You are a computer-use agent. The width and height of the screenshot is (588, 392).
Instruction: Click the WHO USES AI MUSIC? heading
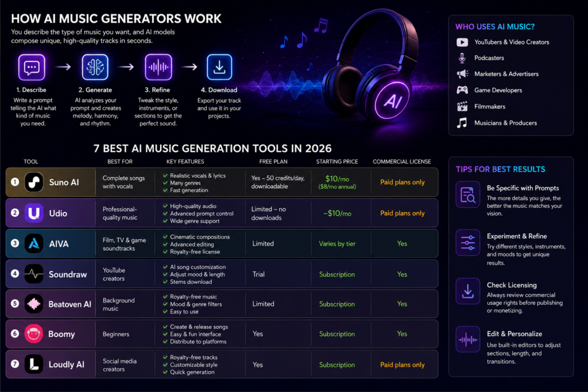click(495, 26)
